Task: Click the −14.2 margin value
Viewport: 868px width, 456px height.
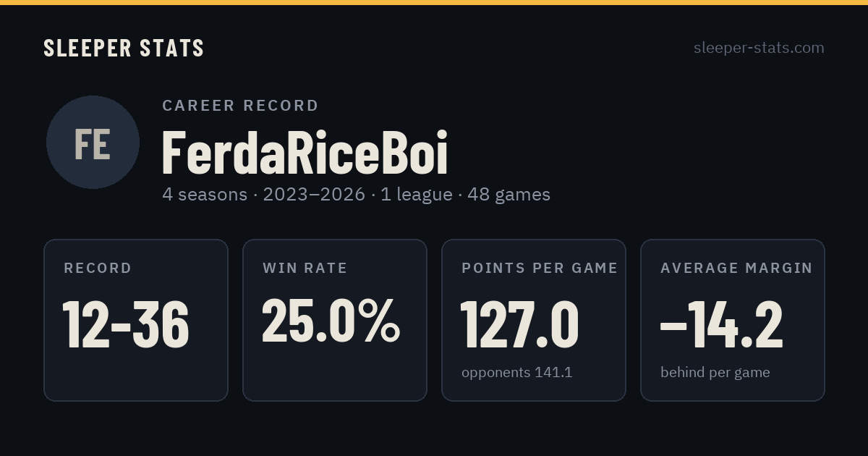Action: (x=722, y=324)
